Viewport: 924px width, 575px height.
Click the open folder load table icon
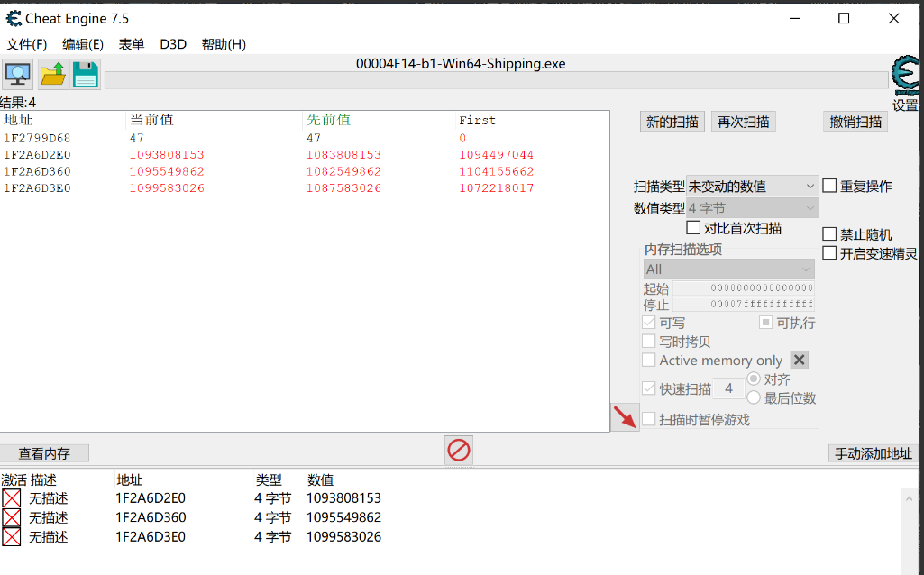click(x=53, y=74)
